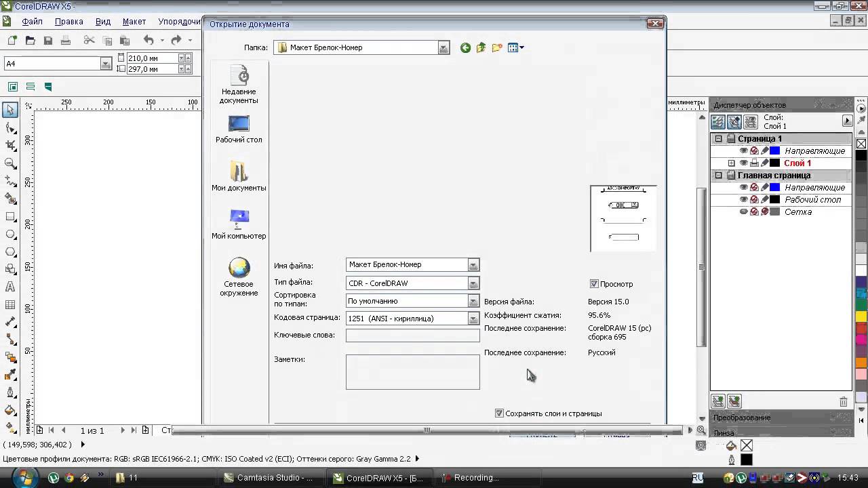Open the Папка folder dropdown
Screen dimensions: 868x488
click(443, 48)
